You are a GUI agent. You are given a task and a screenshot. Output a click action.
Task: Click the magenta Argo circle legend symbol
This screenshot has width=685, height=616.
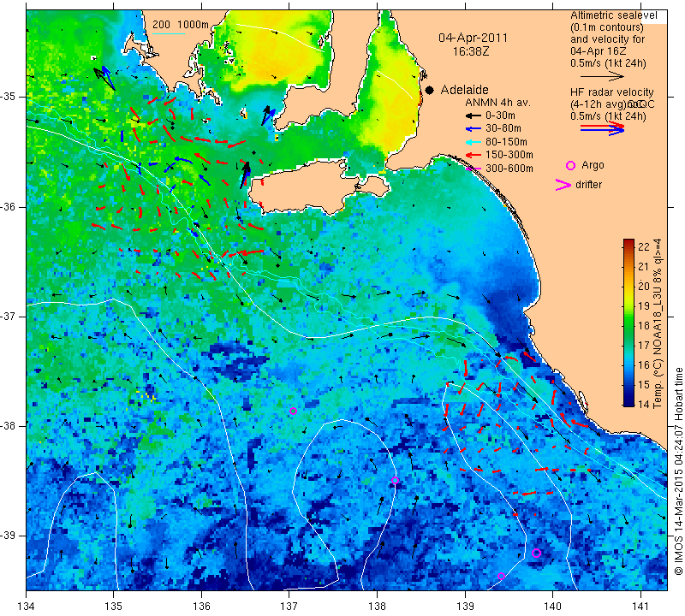click(570, 165)
